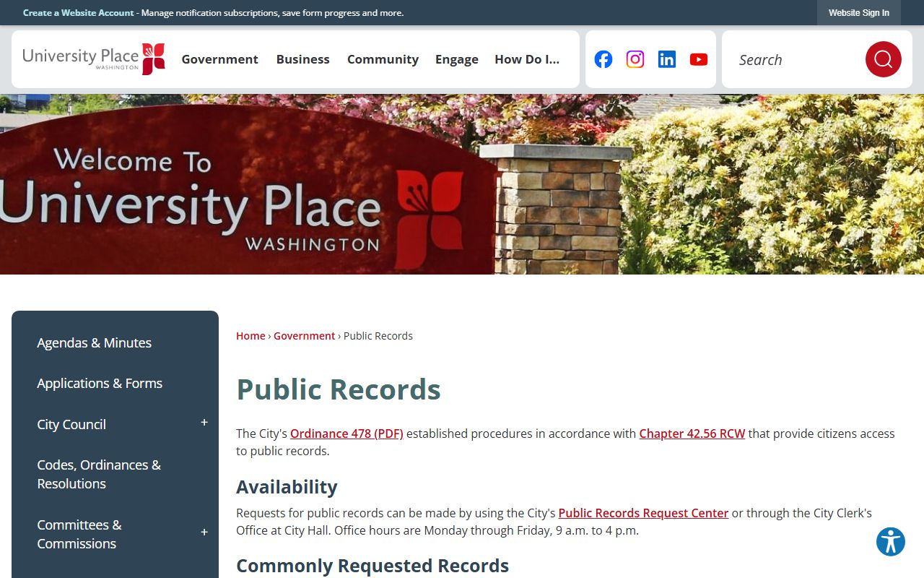This screenshot has height=578, width=924.
Task: Follow the Create a Website Account link
Action: 79,13
